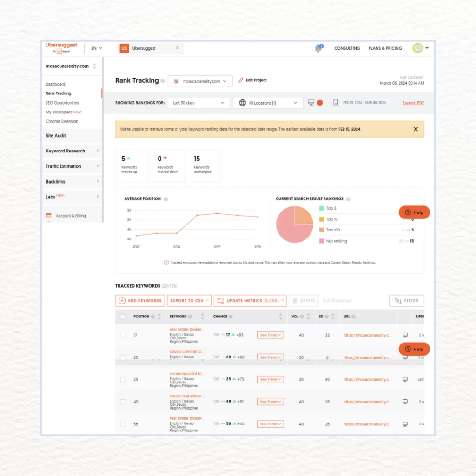Image resolution: width=476 pixels, height=476 pixels.
Task: Click the CONSULTING top link
Action: click(x=347, y=48)
